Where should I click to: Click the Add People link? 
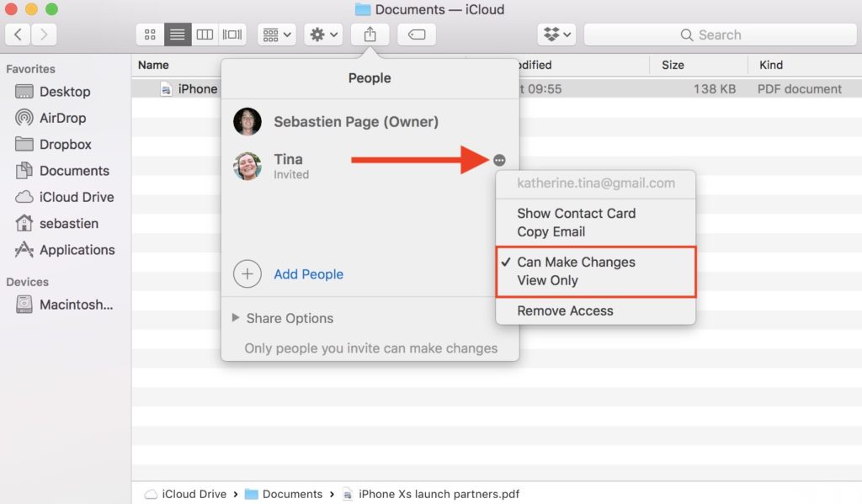click(308, 274)
